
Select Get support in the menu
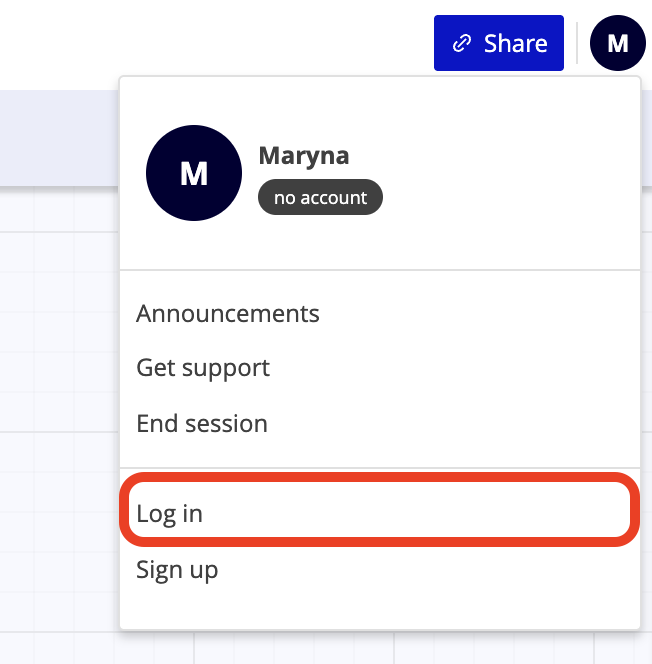[x=203, y=368]
